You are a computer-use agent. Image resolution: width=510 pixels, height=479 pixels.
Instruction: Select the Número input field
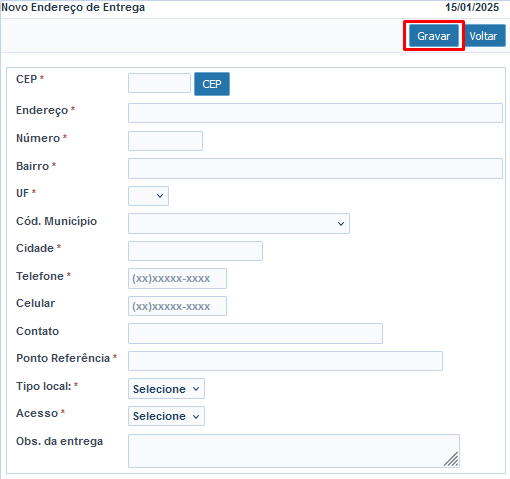(165, 141)
